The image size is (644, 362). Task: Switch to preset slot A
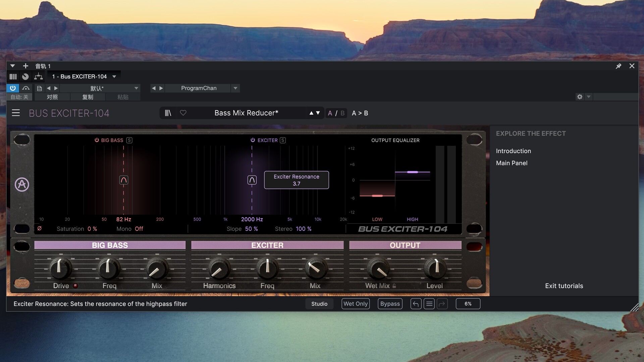[x=330, y=113]
